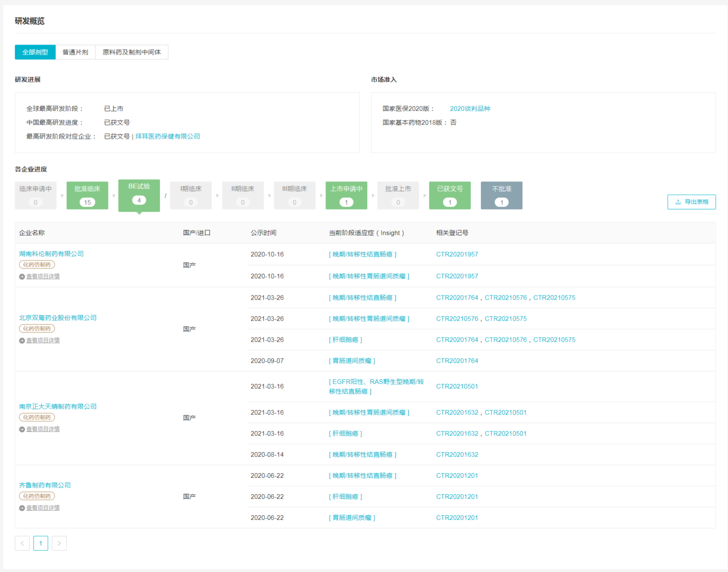This screenshot has height=572, width=728.
Task: Select the 上市申请中 stage box
Action: tap(346, 195)
